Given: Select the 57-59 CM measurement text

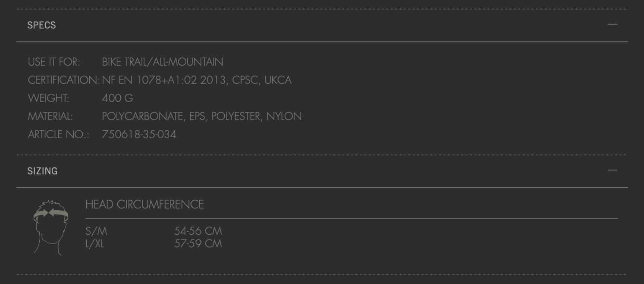Looking at the screenshot, I should 198,243.
